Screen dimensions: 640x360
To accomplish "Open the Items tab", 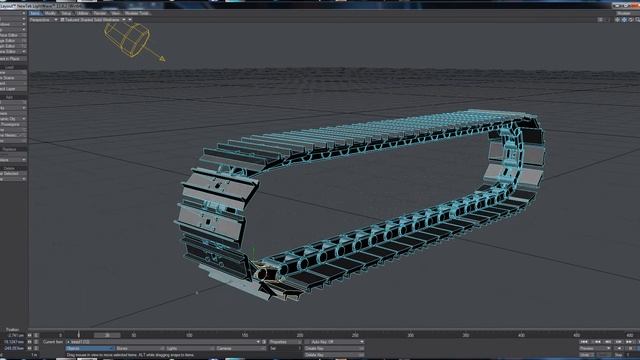I will click(x=35, y=13).
